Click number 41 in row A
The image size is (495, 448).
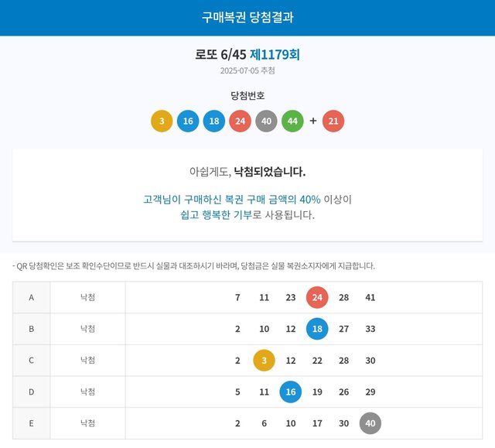click(x=370, y=297)
